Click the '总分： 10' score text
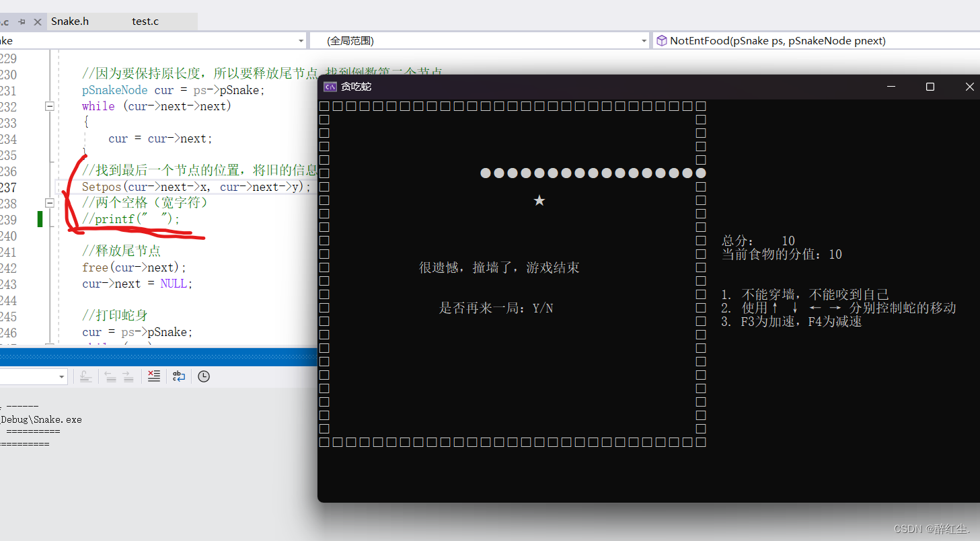The height and width of the screenshot is (541, 980). pyautogui.click(x=758, y=241)
